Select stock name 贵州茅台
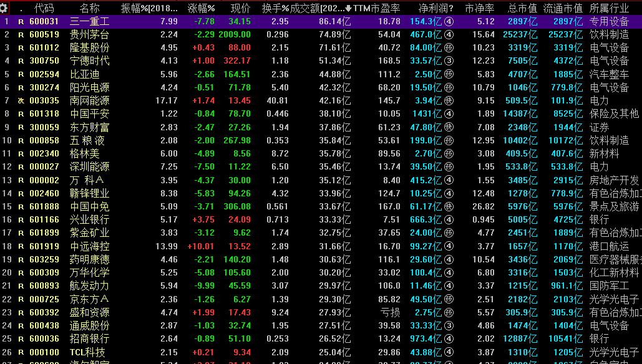This screenshot has width=642, height=364. pyautogui.click(x=90, y=34)
